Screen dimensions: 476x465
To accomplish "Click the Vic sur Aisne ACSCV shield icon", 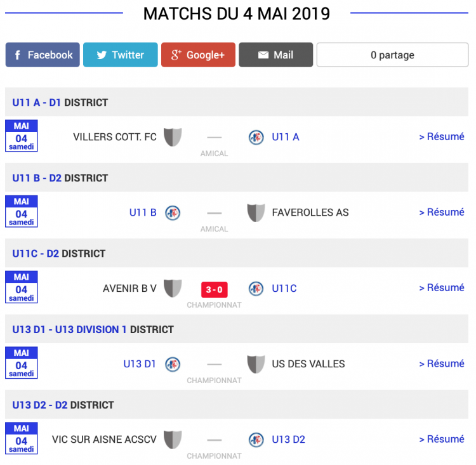I will pyautogui.click(x=173, y=440).
